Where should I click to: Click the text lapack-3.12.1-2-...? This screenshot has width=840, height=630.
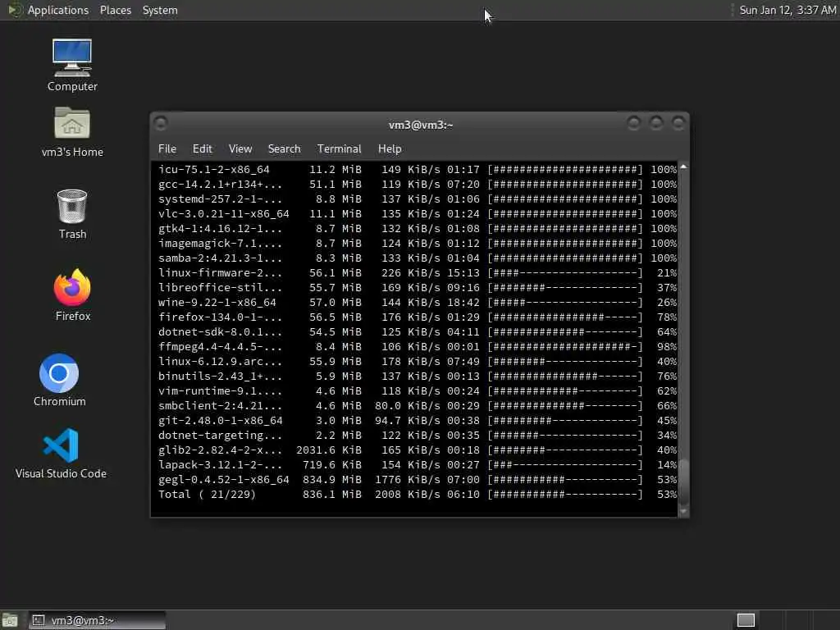[220, 465]
